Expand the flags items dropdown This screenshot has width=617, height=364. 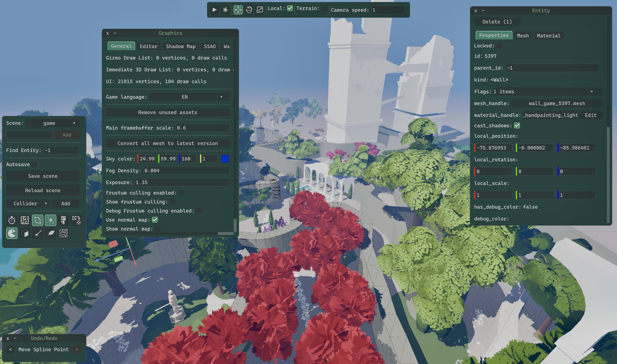coord(547,91)
